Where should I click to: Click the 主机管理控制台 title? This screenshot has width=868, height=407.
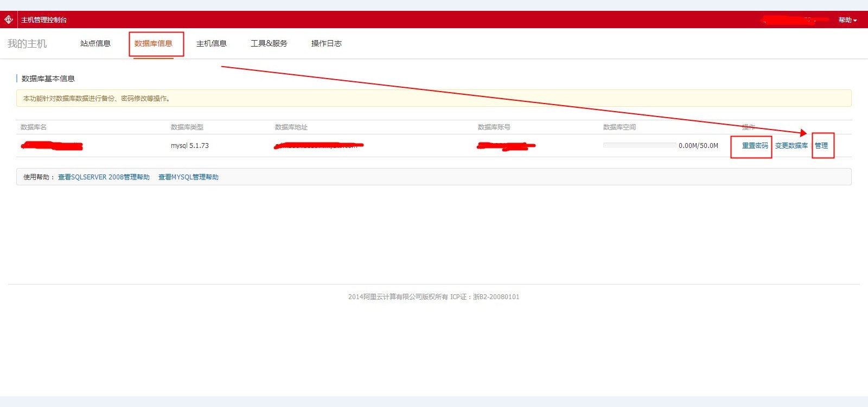point(44,20)
